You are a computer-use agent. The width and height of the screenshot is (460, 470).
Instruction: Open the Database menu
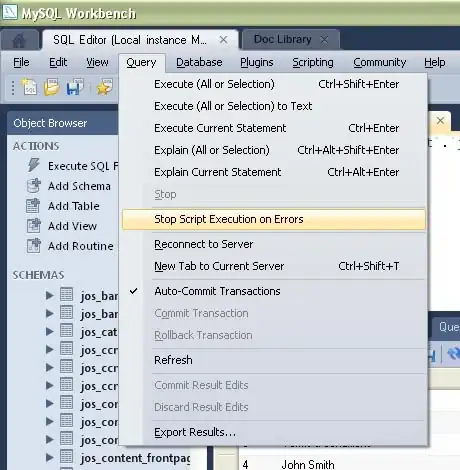point(199,62)
